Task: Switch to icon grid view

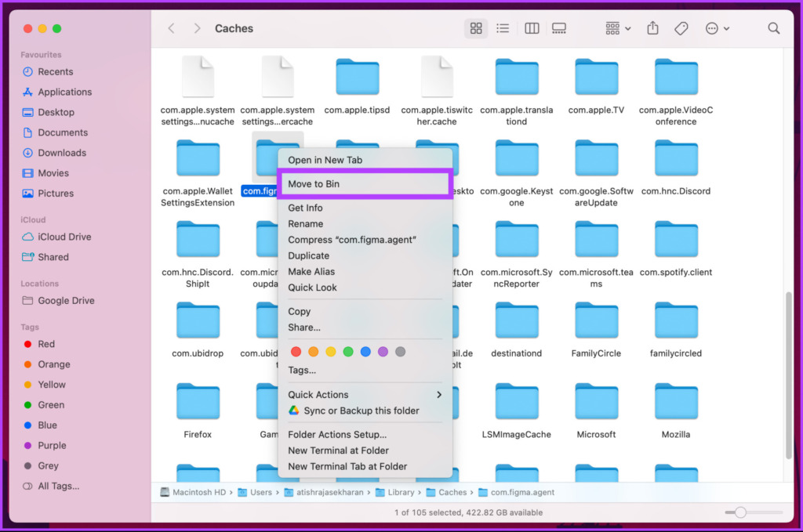Action: (x=476, y=28)
